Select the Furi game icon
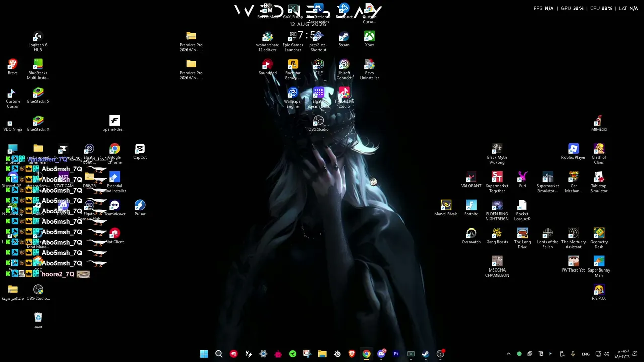This screenshot has width=644, height=362. tap(522, 180)
